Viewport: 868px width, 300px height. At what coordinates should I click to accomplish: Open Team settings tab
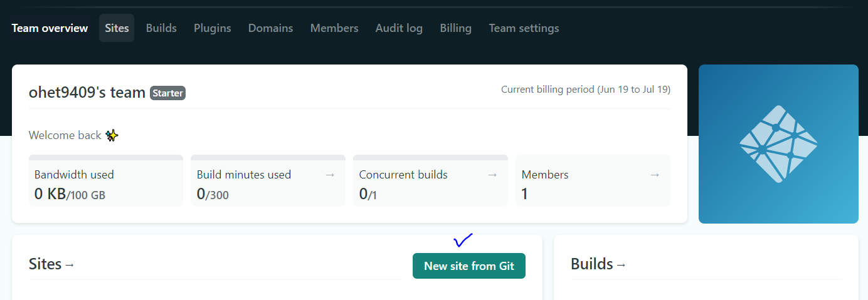(524, 28)
